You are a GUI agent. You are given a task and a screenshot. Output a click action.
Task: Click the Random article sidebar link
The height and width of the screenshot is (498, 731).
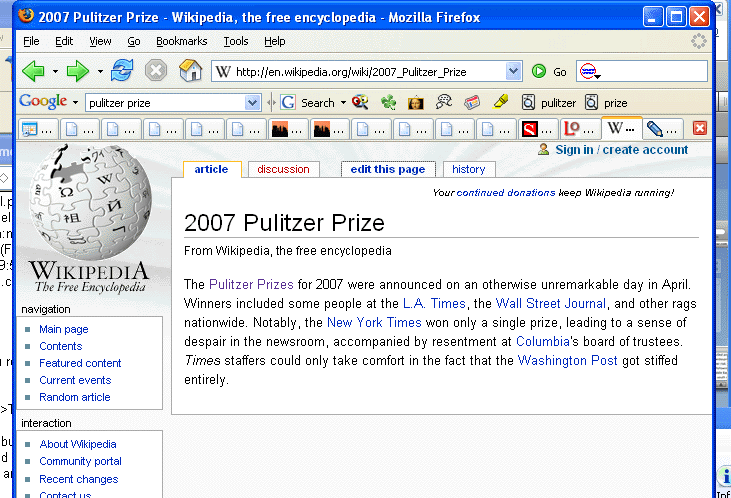74,397
